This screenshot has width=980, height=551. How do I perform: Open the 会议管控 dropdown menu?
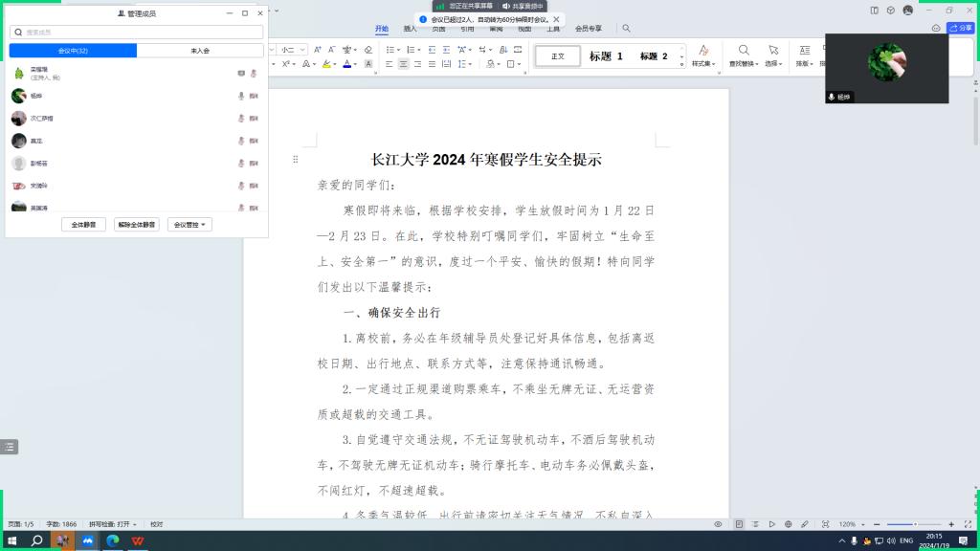189,225
